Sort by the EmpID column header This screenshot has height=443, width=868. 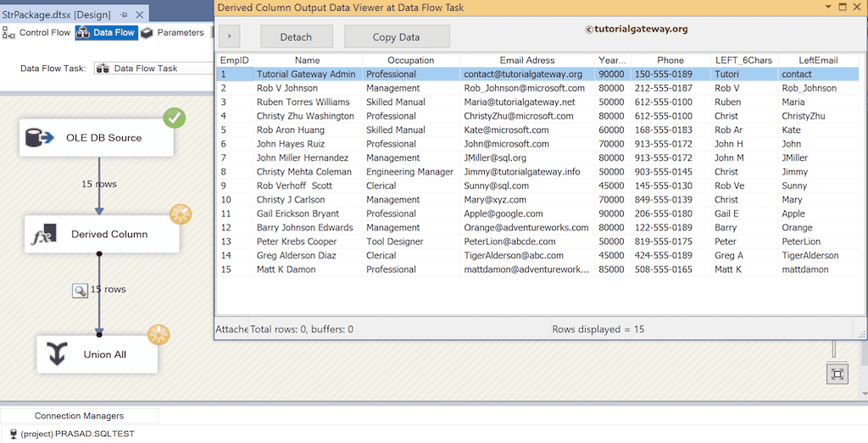point(235,60)
